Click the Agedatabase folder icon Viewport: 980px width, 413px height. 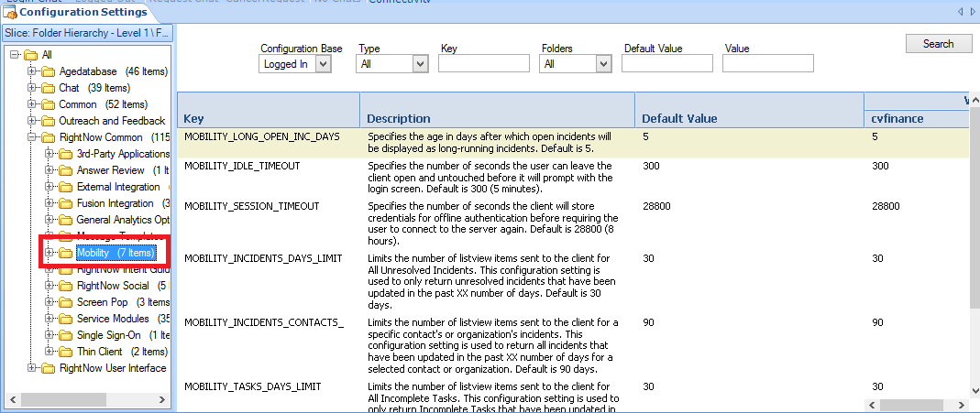pyautogui.click(x=48, y=71)
